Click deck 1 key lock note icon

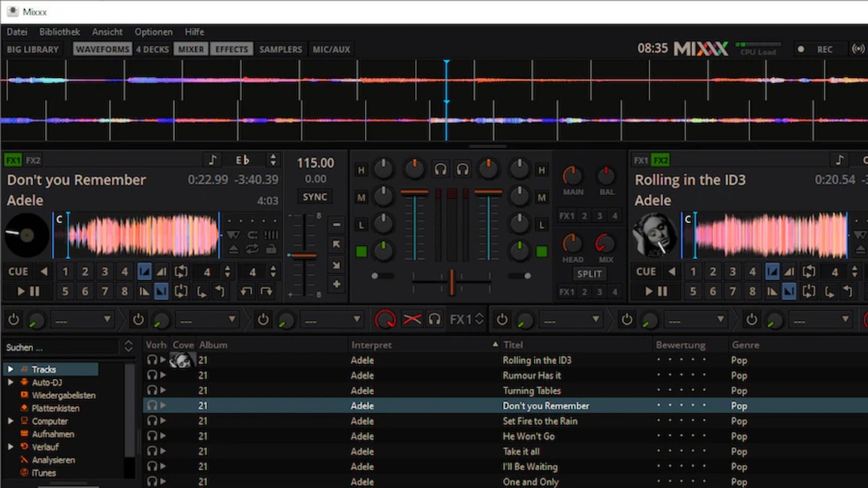(212, 161)
